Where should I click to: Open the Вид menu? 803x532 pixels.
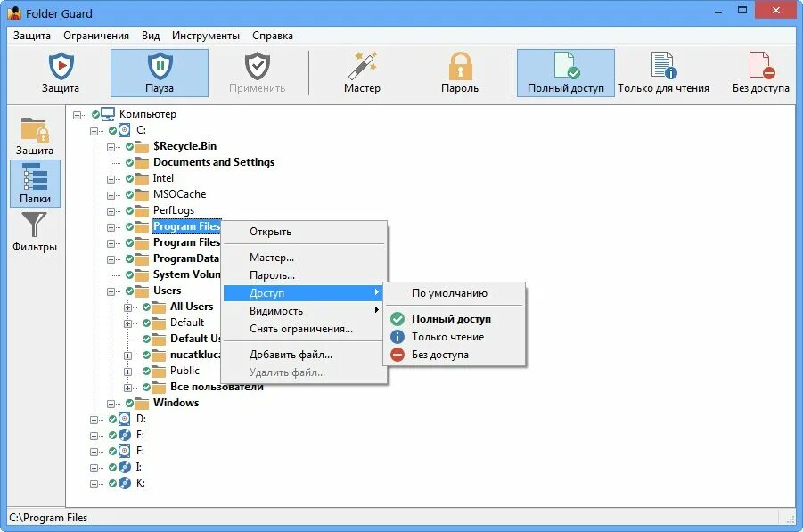coord(151,36)
